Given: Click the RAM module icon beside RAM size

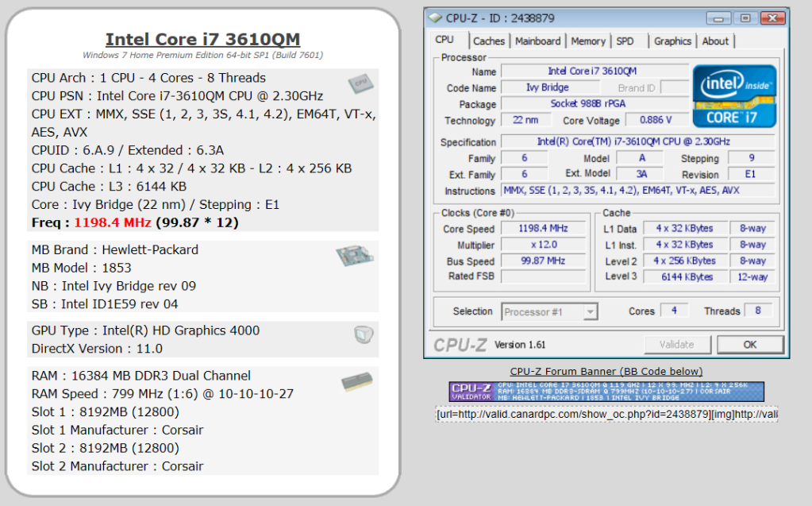Looking at the screenshot, I should [x=357, y=383].
